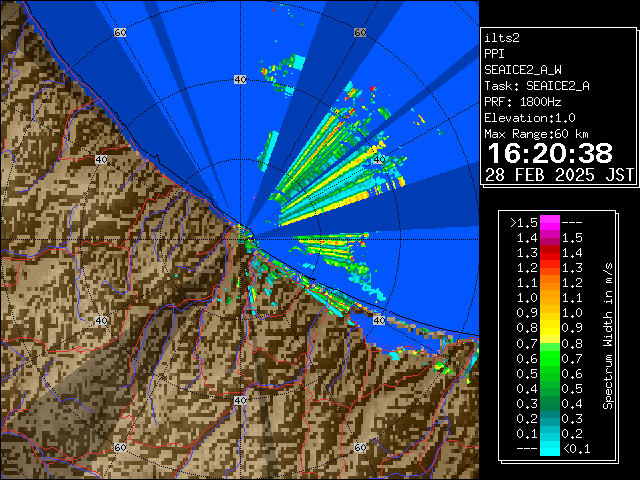Pick the cyan bottom segment of color scale
This screenshot has height=480, width=640.
click(x=550, y=448)
